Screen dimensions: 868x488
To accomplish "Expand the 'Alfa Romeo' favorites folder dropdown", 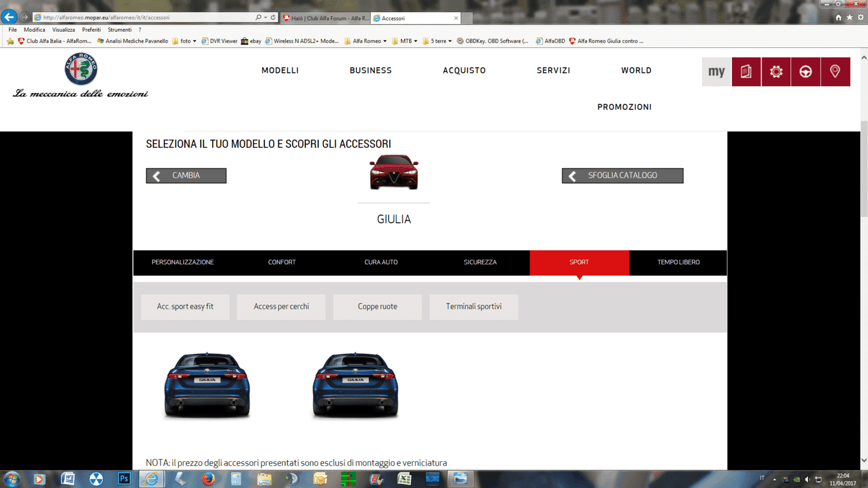I will 385,41.
